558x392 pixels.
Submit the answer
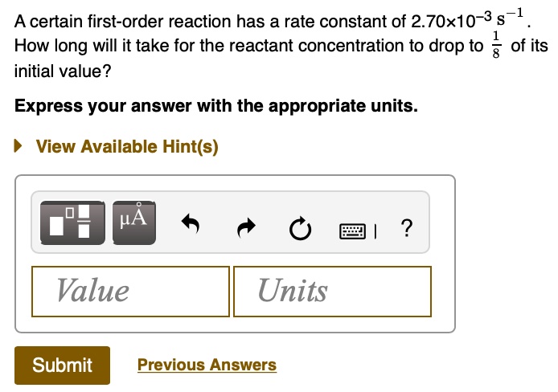[x=62, y=365]
